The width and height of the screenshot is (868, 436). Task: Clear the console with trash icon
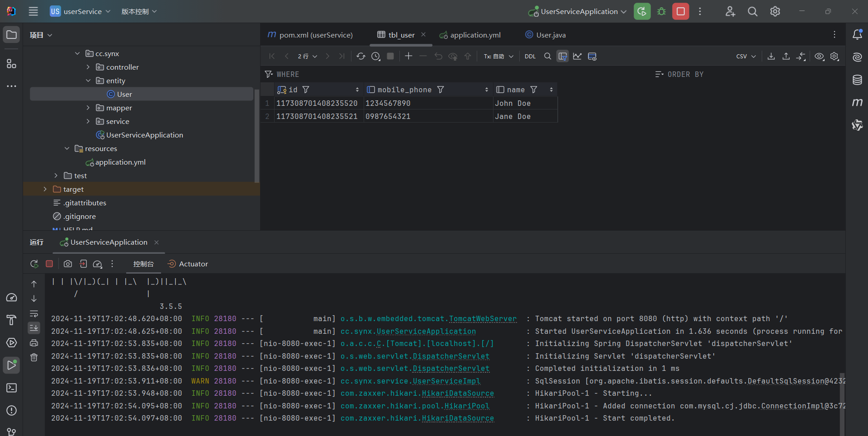[34, 358]
